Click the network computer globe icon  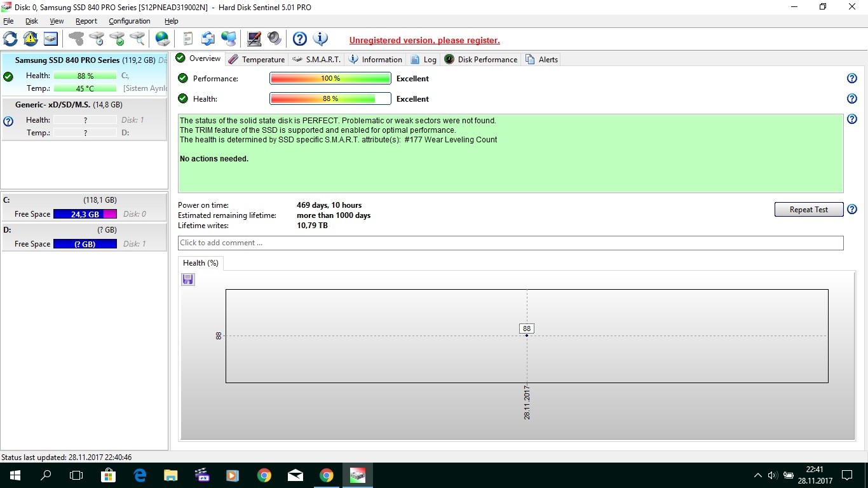229,39
